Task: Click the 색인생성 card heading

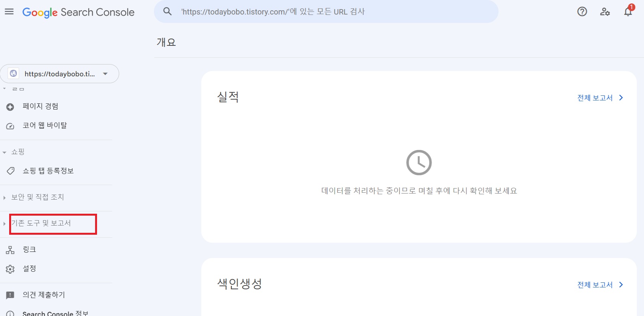Action: click(x=239, y=284)
